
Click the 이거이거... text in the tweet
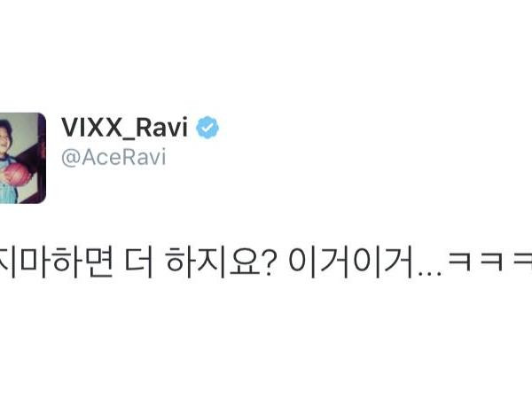[x=365, y=262]
